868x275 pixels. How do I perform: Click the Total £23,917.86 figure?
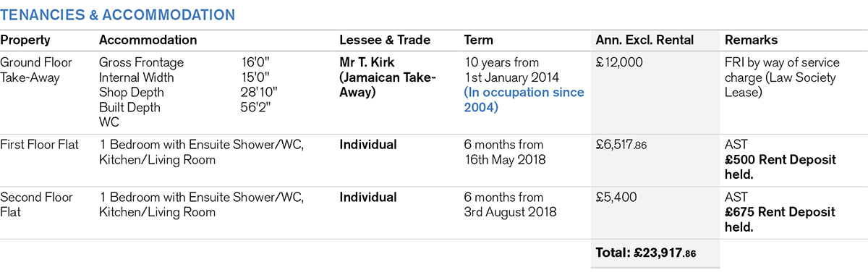click(x=646, y=254)
